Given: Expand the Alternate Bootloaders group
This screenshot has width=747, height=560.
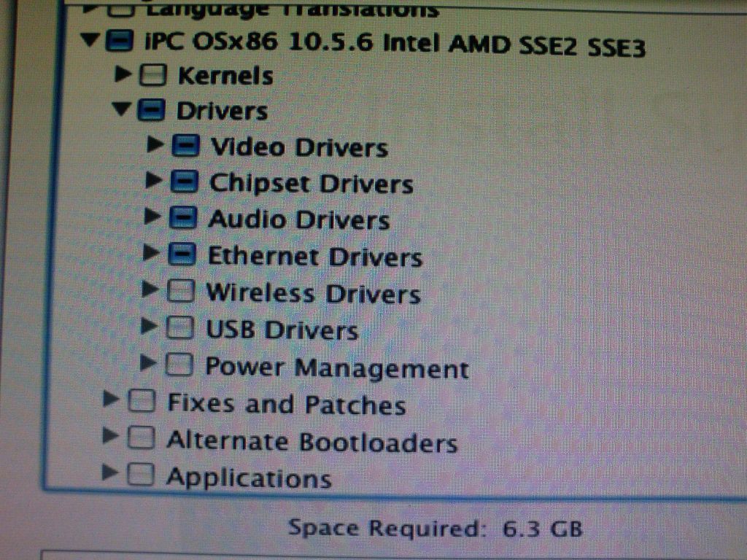Looking at the screenshot, I should point(111,436).
